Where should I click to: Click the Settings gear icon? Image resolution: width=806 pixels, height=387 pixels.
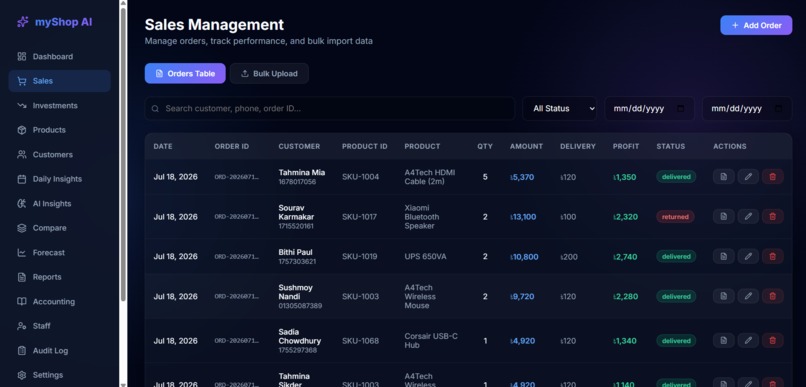(22, 375)
